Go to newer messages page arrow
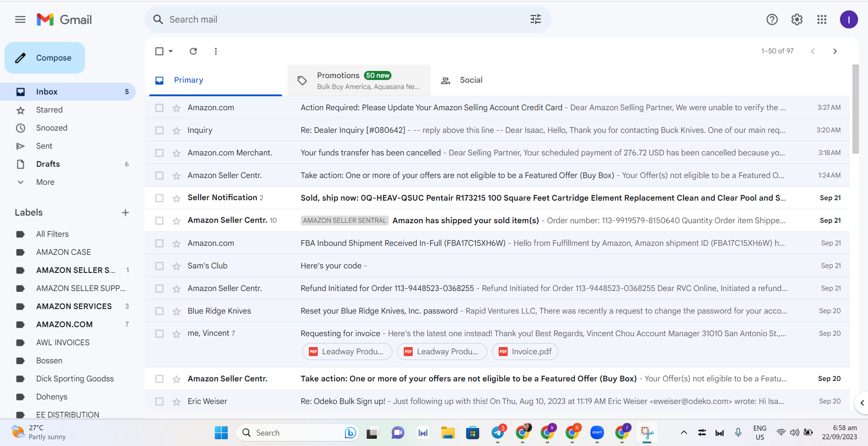 tap(812, 51)
